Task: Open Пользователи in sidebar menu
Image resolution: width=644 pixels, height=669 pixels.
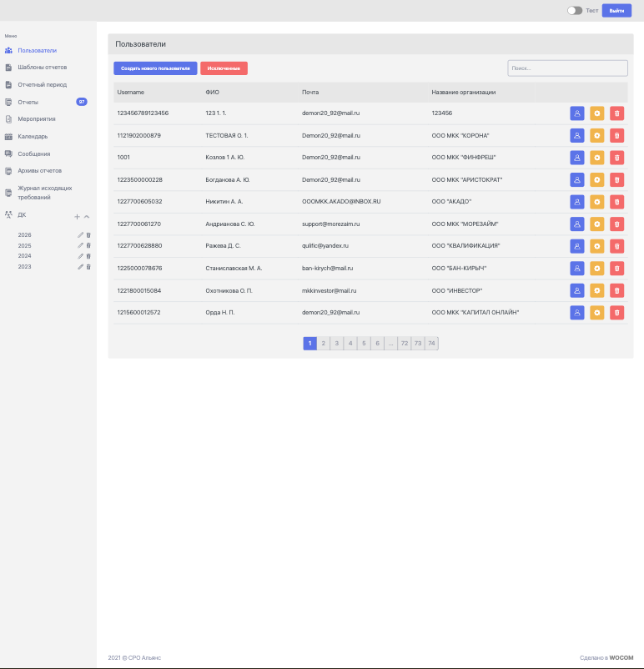Action: (38, 50)
